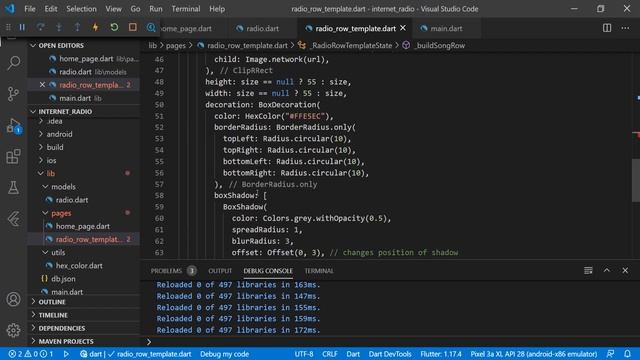The image size is (640, 360).
Task: Open Dart DevTools widget inspector icon
Action: (151, 27)
